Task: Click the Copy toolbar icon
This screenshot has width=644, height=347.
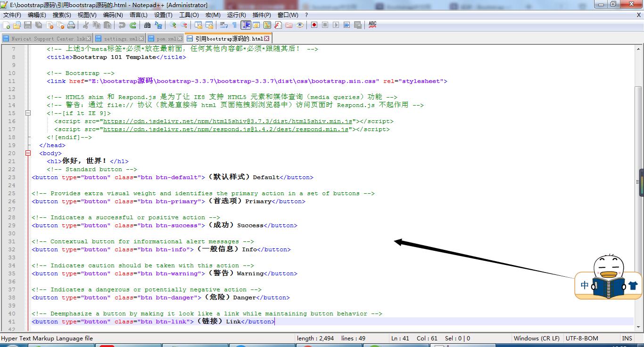Action: point(97,25)
